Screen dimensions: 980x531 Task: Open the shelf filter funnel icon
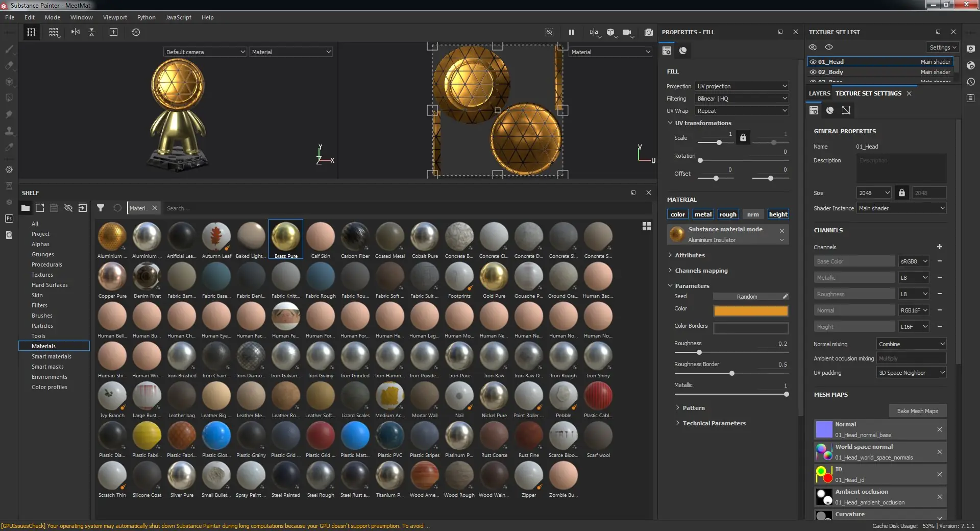[101, 208]
